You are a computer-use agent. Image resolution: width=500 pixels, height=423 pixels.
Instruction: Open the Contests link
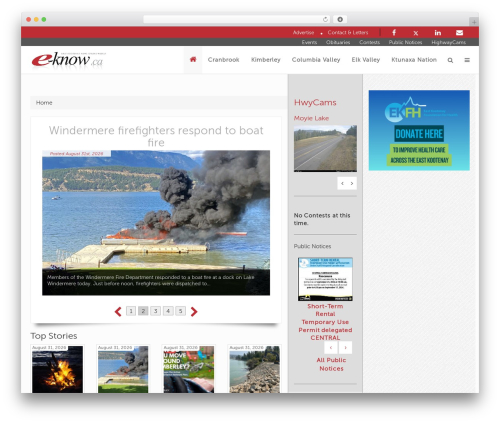[369, 42]
